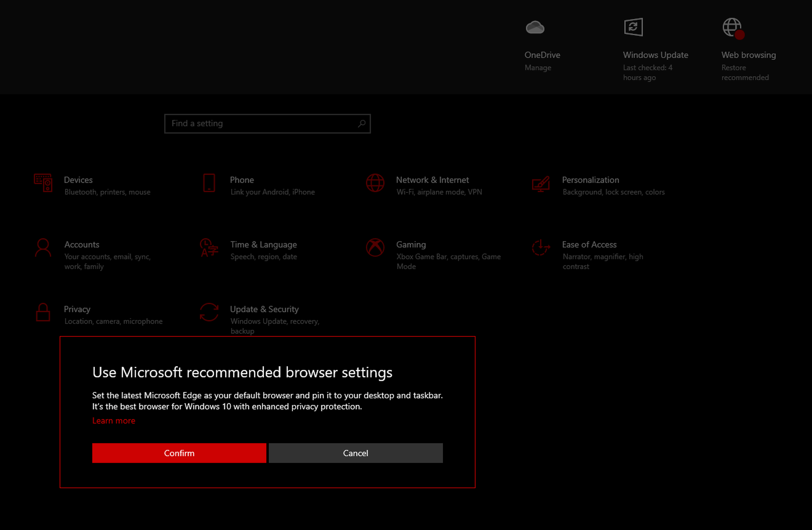Viewport: 812px width, 530px height.
Task: Open Gaming label
Action: 411,245
